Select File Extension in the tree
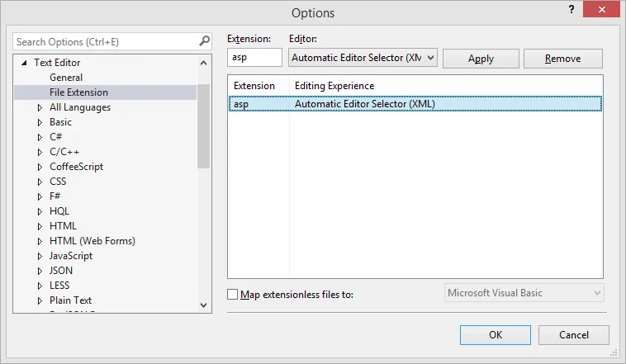The image size is (626, 364). point(78,92)
